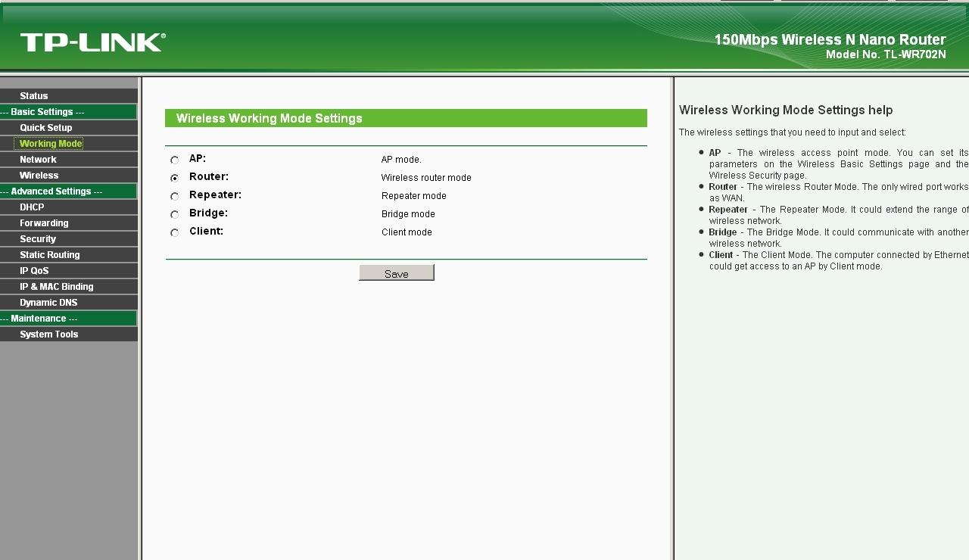Expand the Wireless menu section
This screenshot has width=969, height=560.
click(39, 176)
